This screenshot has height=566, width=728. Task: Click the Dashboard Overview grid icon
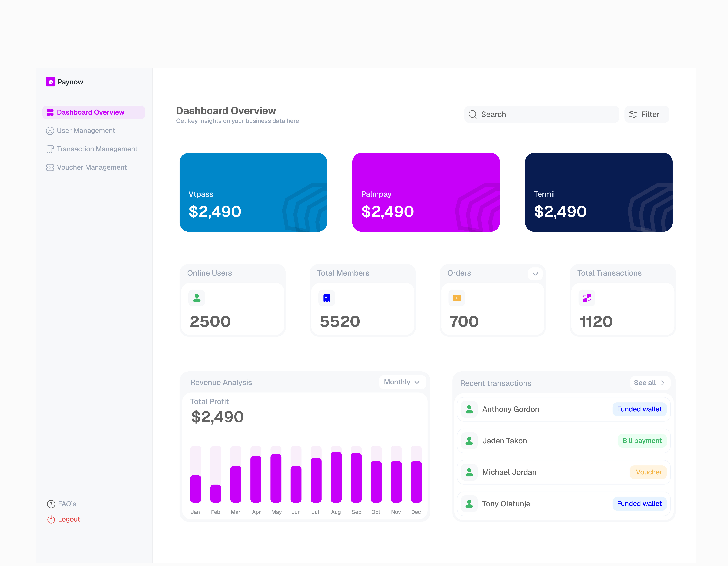[x=50, y=112]
